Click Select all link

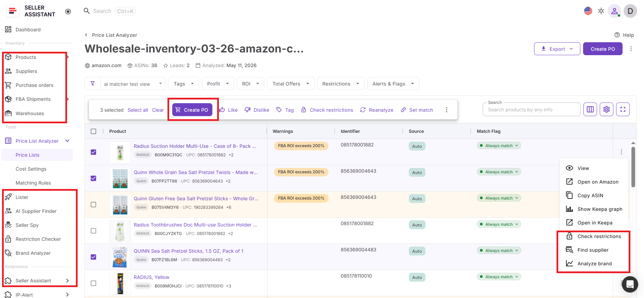tap(138, 110)
